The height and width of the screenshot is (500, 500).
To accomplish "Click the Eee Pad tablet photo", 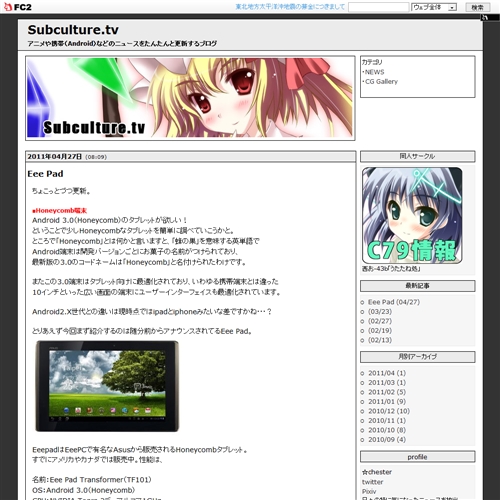I will (x=107, y=386).
